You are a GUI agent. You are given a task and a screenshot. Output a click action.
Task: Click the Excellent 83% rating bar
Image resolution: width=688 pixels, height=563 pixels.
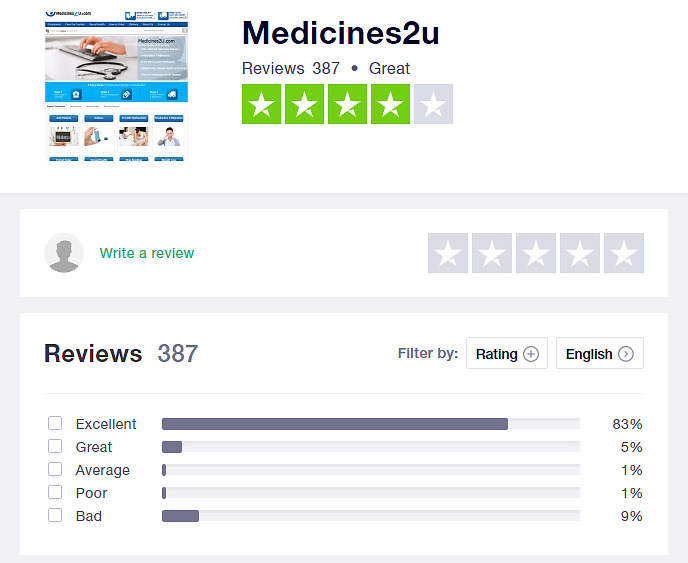coord(371,424)
